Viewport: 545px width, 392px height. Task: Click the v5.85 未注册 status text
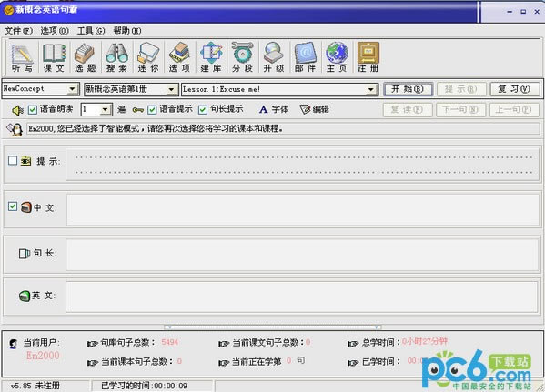pyautogui.click(x=35, y=386)
